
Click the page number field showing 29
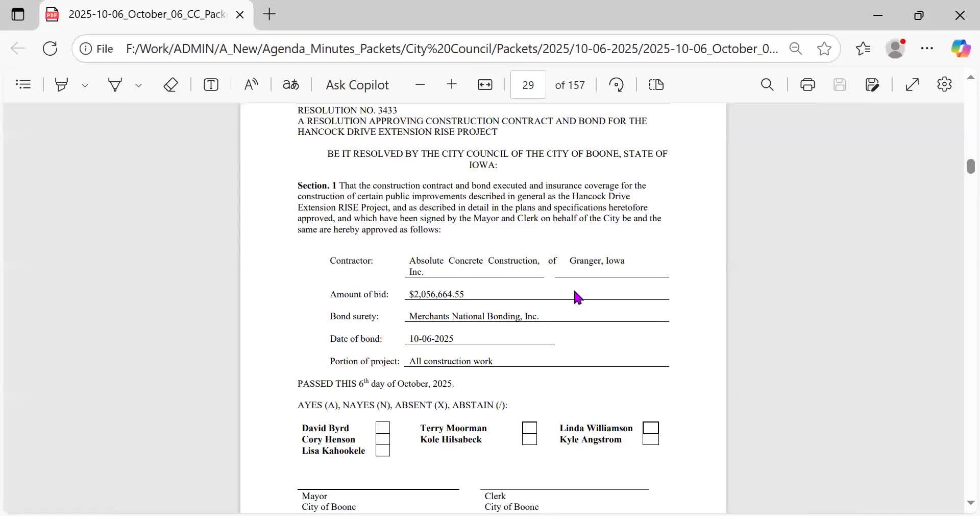coord(528,85)
